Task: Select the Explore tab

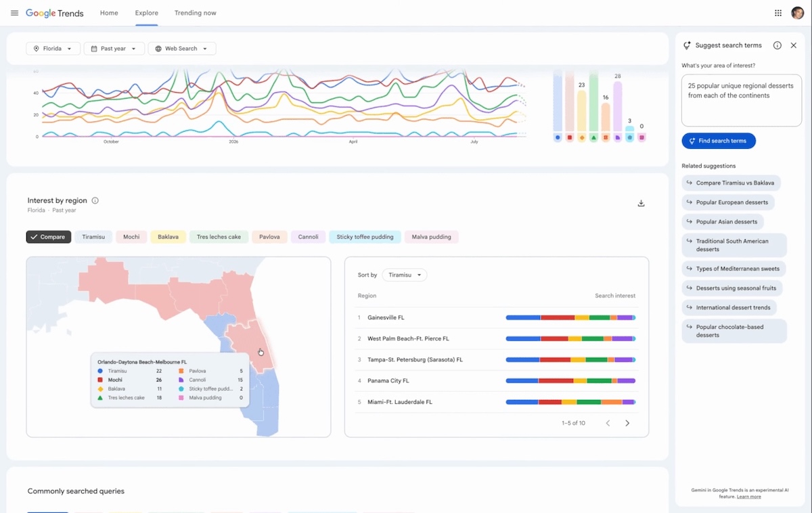Action: [146, 13]
